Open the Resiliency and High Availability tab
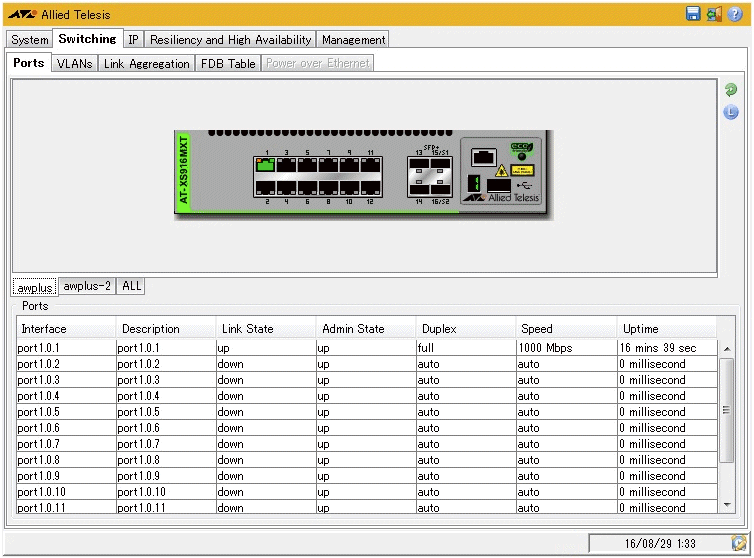Viewport: 754px width, 558px height. [231, 40]
